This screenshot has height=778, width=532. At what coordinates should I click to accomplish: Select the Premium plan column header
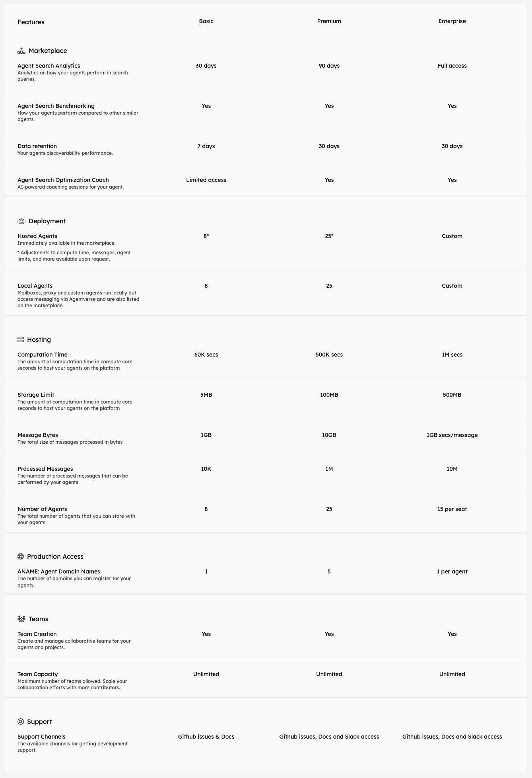point(329,21)
